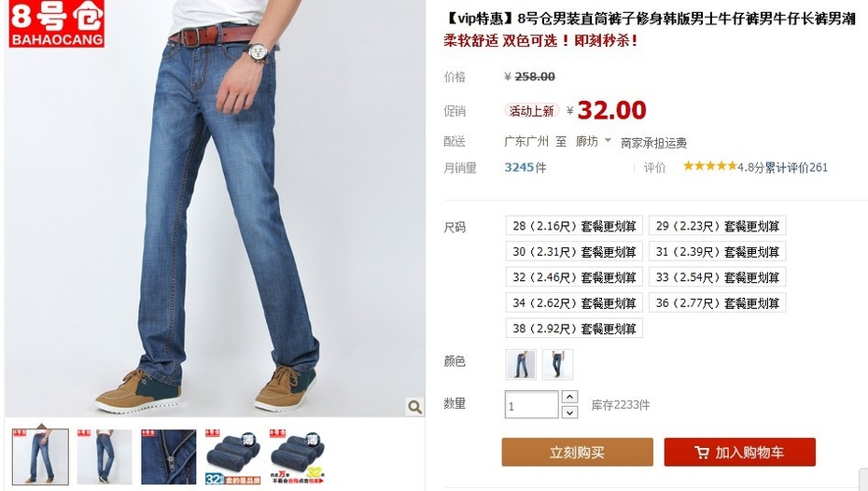This screenshot has width=868, height=491.
Task: Click the 立刻购买 buy now button
Action: tap(578, 452)
